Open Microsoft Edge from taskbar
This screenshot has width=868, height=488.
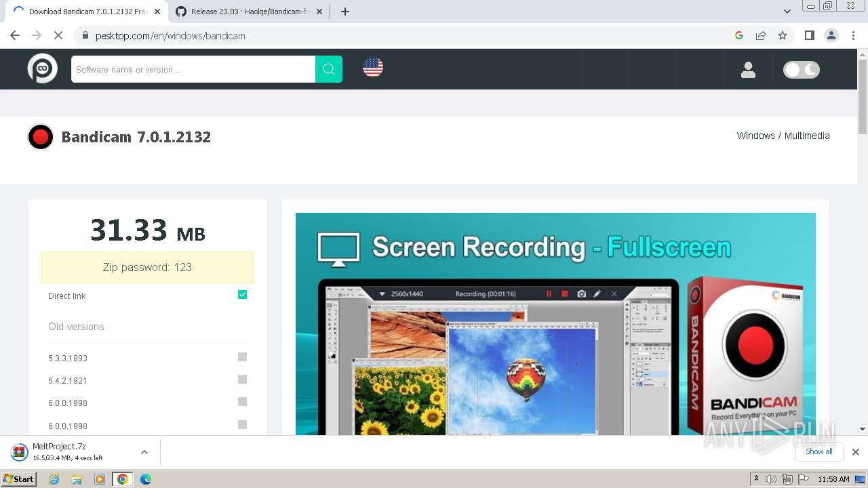pyautogui.click(x=146, y=479)
